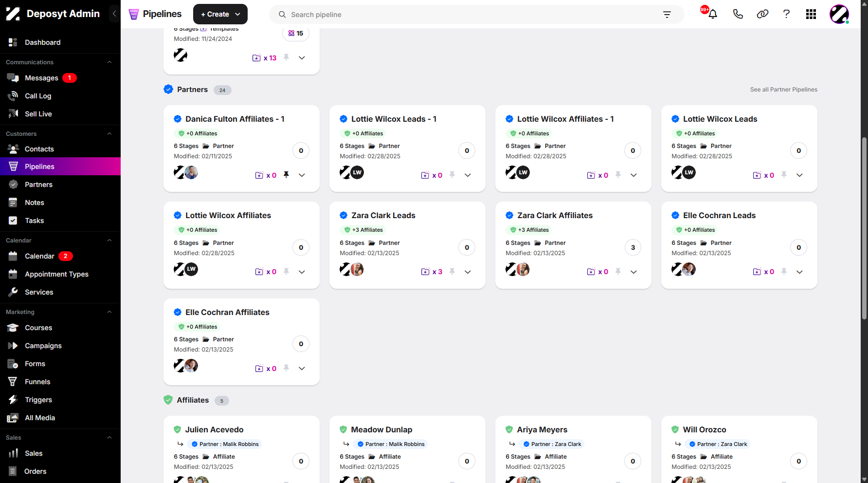The height and width of the screenshot is (483, 868).
Task: Click See all Partner Pipelines link
Action: [783, 90]
